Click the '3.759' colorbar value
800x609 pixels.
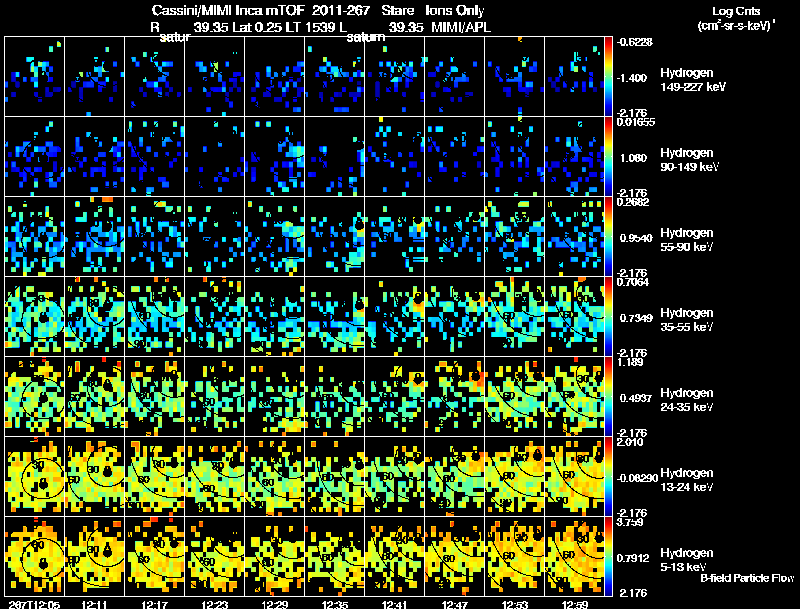pyautogui.click(x=630, y=522)
